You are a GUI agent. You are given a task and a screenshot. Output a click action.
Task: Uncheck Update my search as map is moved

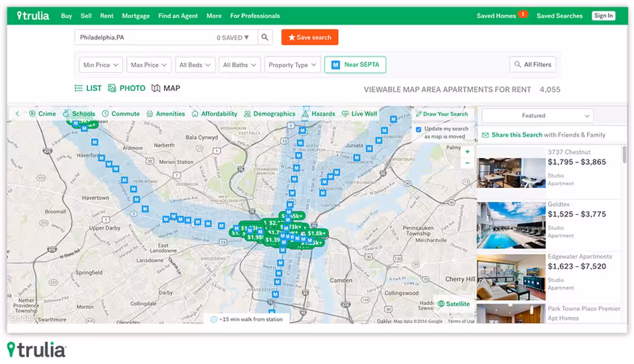418,130
